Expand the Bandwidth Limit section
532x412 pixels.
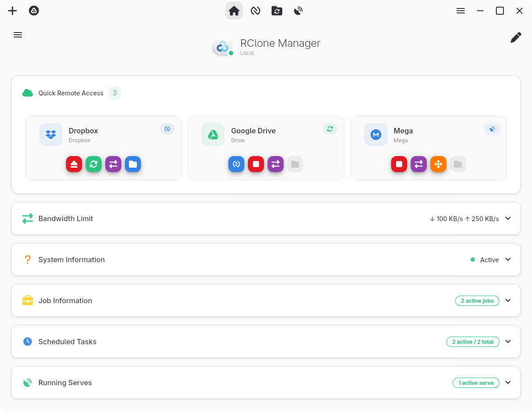pos(508,218)
